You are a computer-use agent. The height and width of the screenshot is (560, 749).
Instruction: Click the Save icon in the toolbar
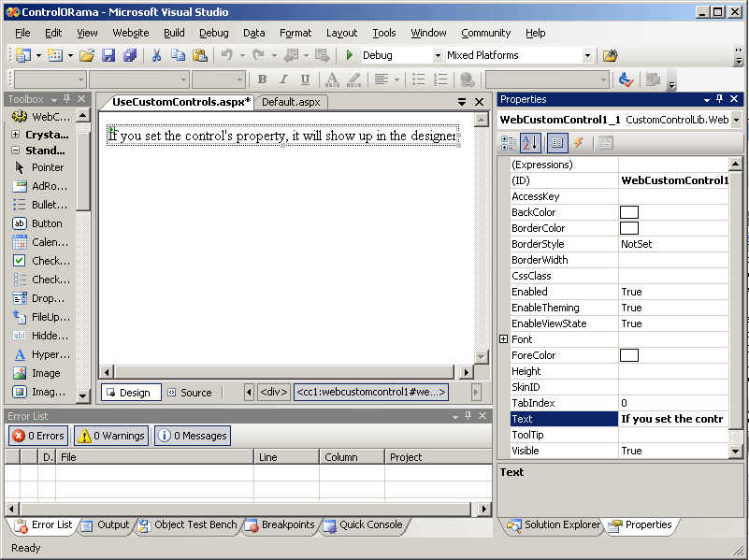pyautogui.click(x=108, y=56)
